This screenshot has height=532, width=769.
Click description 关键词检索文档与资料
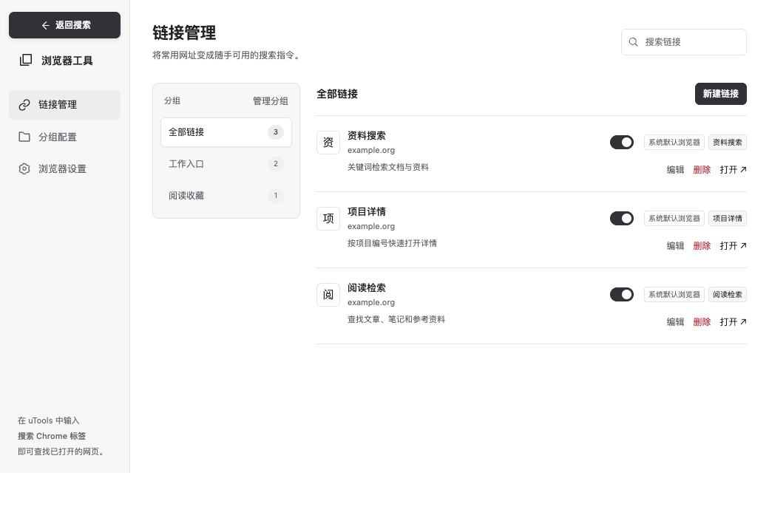tap(388, 167)
